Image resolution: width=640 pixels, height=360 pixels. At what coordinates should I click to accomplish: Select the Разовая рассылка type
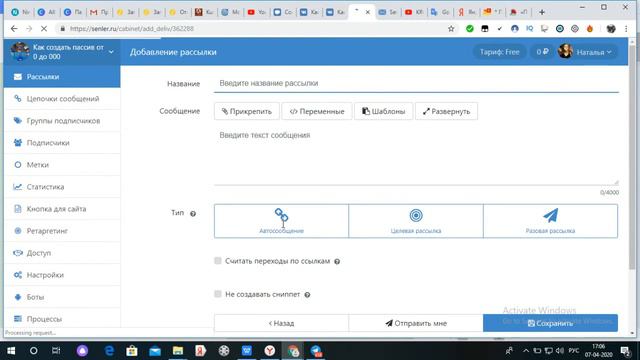click(x=550, y=221)
